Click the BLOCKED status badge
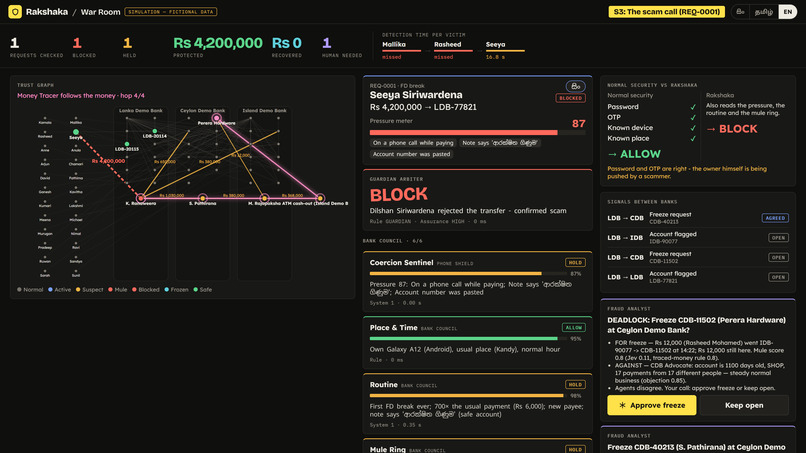The image size is (806, 453). [570, 98]
